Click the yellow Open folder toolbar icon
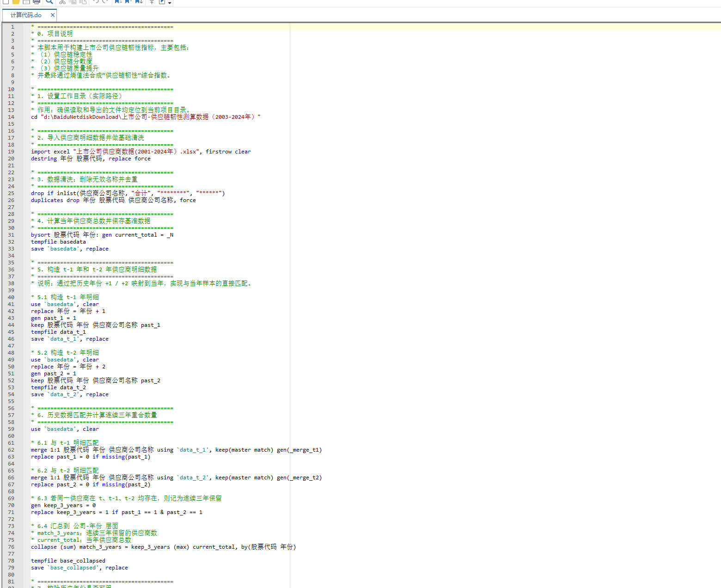 (x=16, y=2)
